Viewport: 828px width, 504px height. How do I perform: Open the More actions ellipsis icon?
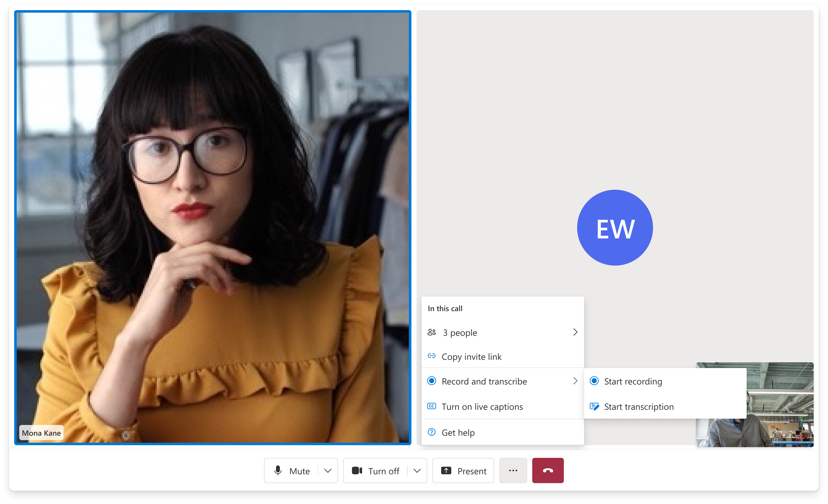click(x=513, y=470)
